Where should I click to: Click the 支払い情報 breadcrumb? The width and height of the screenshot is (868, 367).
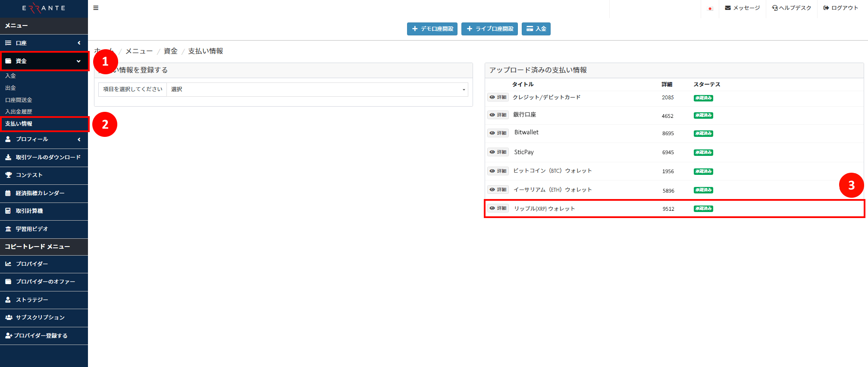206,51
